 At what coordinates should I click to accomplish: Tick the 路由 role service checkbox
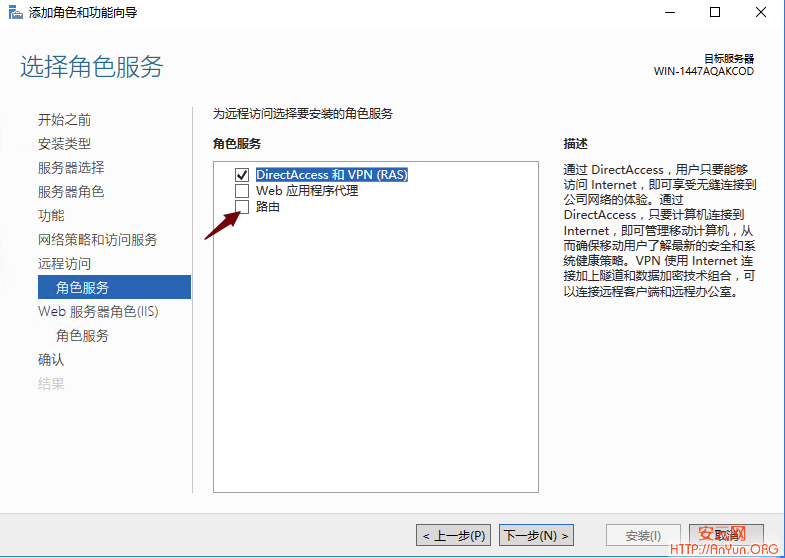[241, 207]
